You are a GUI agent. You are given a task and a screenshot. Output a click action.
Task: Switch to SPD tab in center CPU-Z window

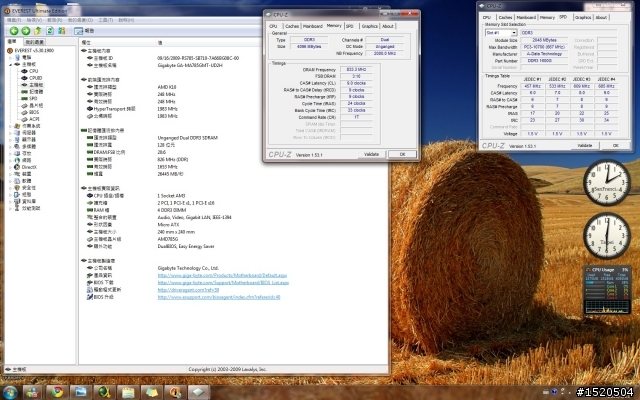point(350,26)
